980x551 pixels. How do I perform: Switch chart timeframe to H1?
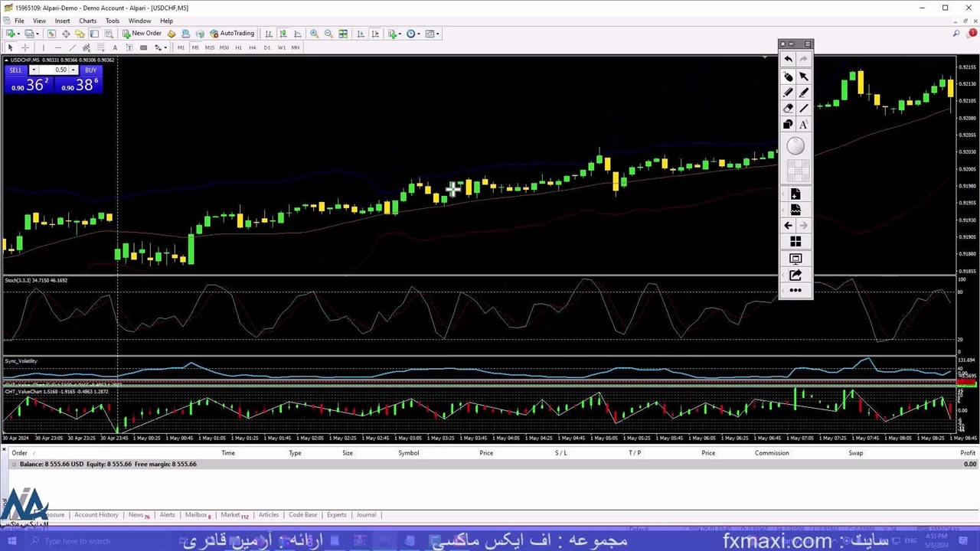point(238,47)
